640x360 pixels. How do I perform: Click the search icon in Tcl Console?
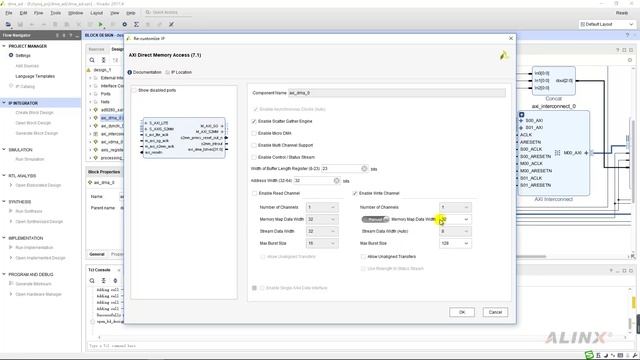[92, 280]
